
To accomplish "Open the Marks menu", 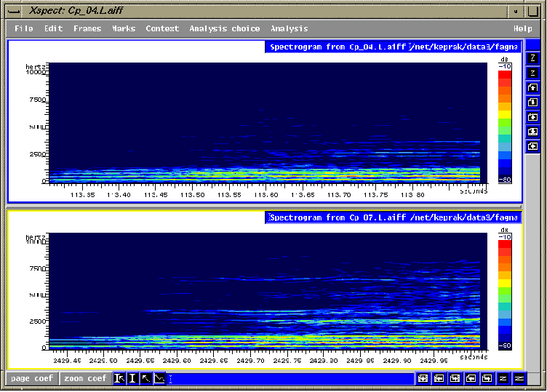I will tap(124, 28).
